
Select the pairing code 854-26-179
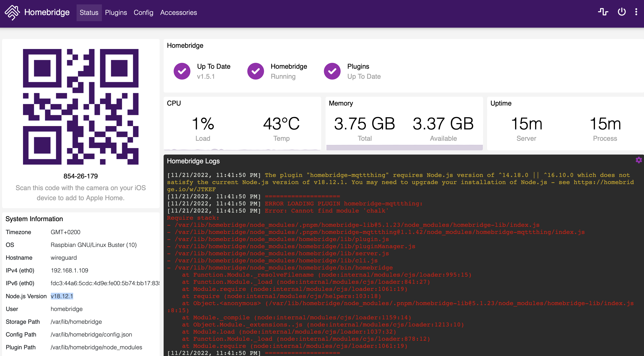tap(81, 176)
